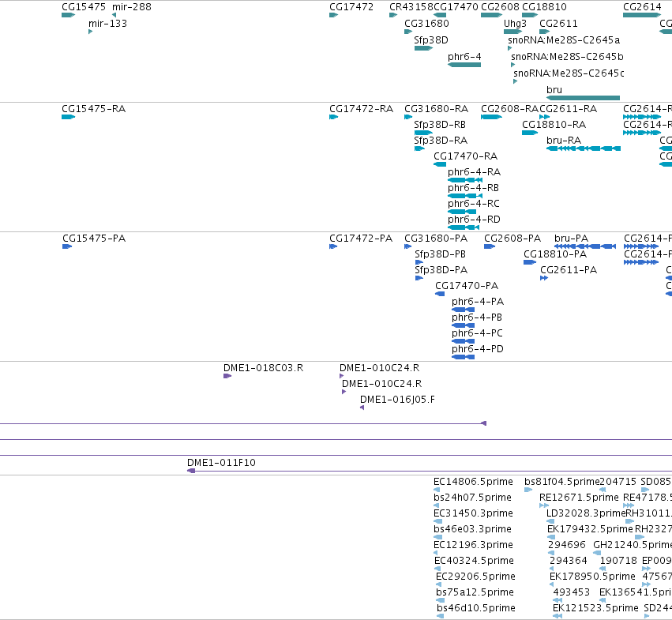The image size is (672, 620).
Task: Select the Sfp38D gene label
Action: point(430,40)
